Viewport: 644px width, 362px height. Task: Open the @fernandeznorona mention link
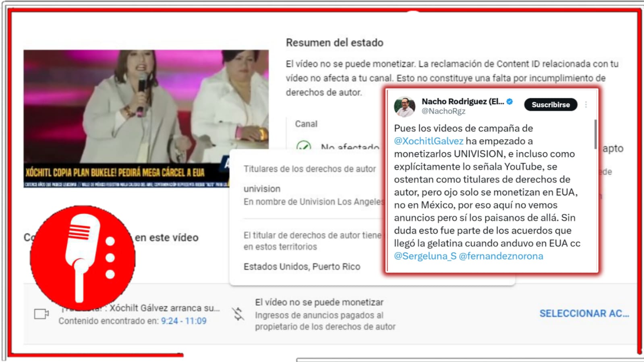pos(501,256)
